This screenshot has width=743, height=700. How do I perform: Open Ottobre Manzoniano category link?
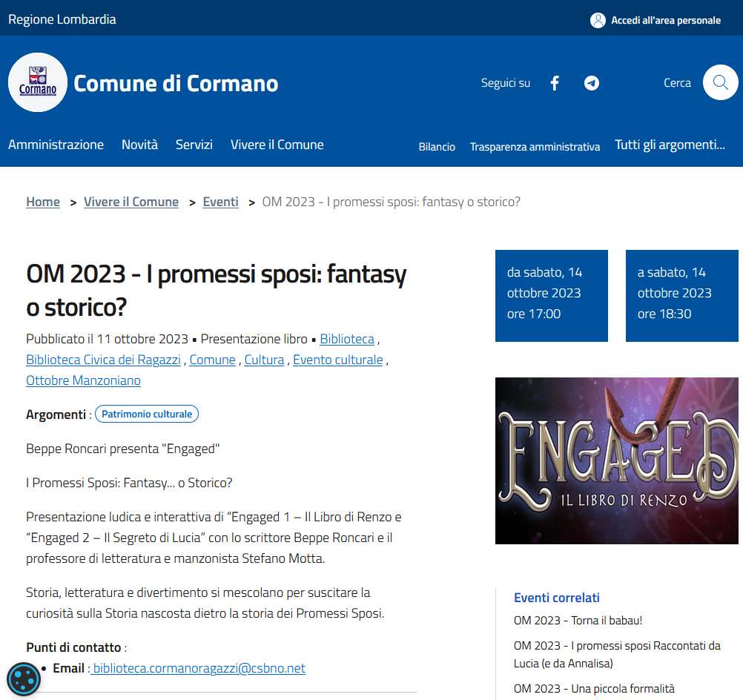83,380
